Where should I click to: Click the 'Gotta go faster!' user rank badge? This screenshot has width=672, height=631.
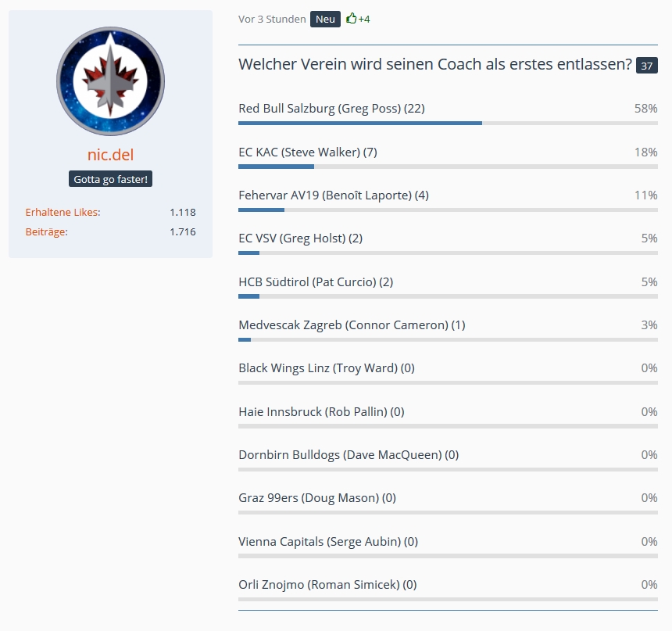pos(110,179)
